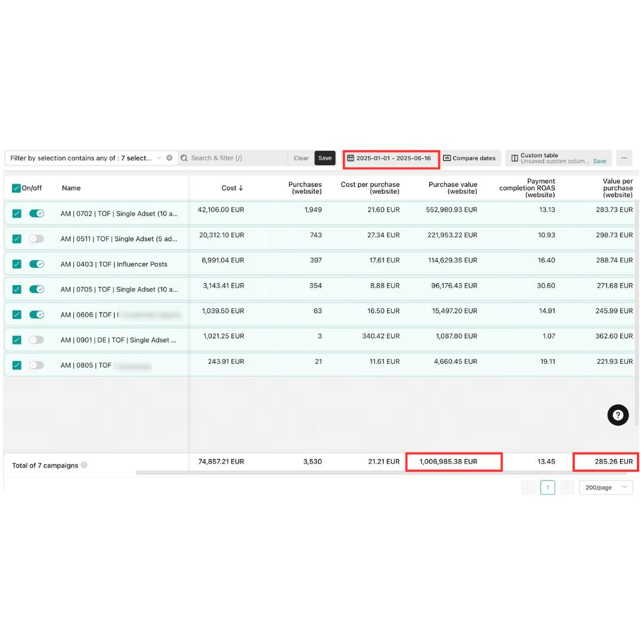The height and width of the screenshot is (644, 644).
Task: Clear the selection filter with the x icon
Action: point(169,158)
